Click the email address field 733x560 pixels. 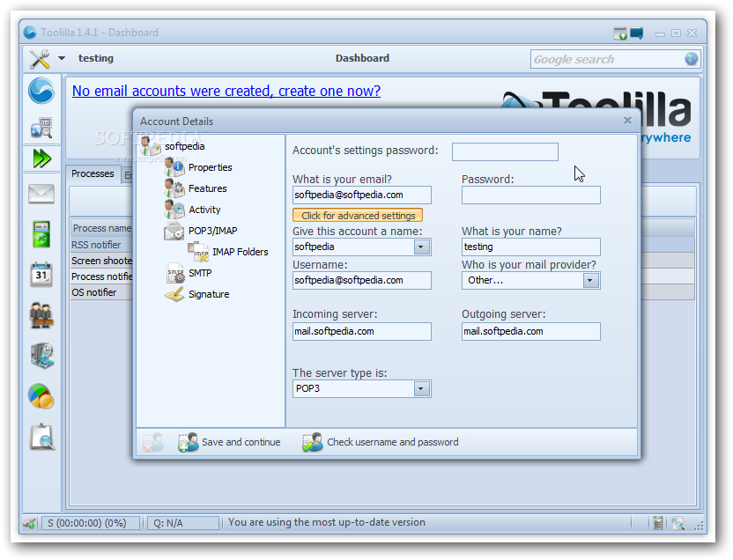point(362,195)
